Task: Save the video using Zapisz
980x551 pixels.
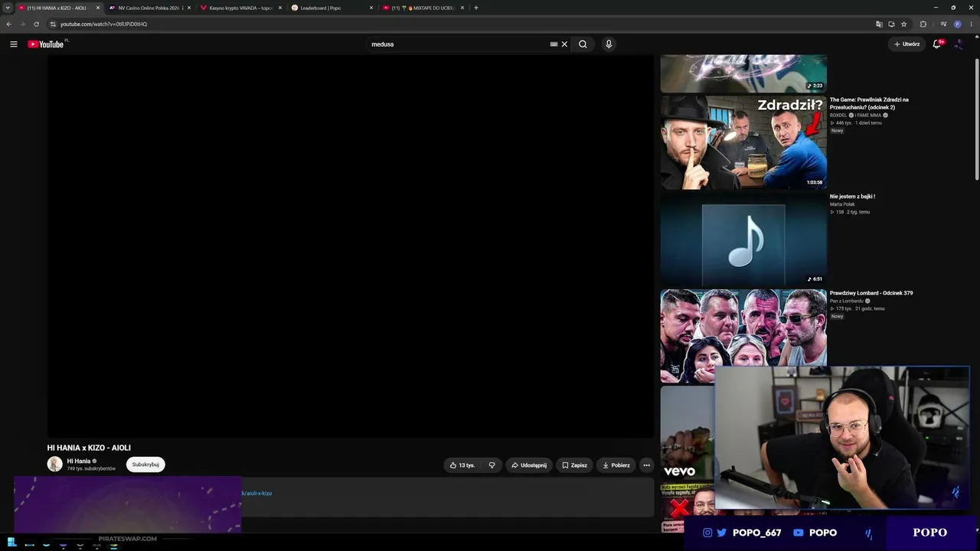Action: pos(575,465)
